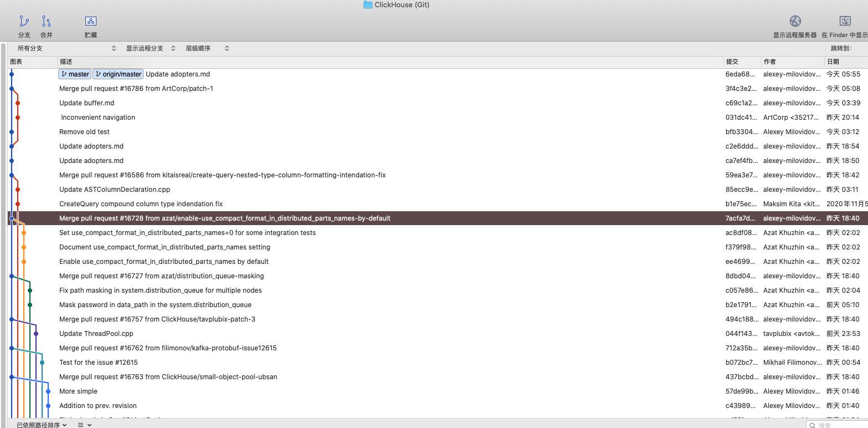Select commit 'Update ASTColumnDeclaration.cpp'
The width and height of the screenshot is (868, 428).
tap(438, 190)
